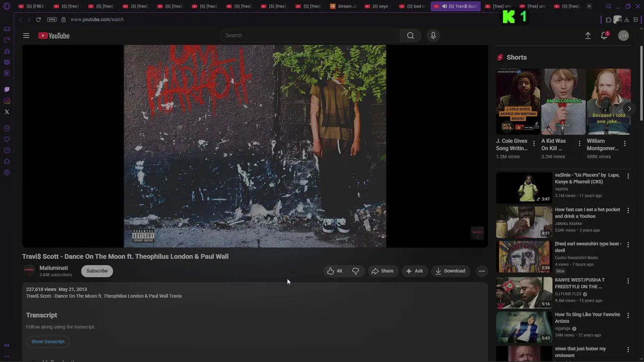Like the video with thumbs up 4K
This screenshot has width=644, height=362.
coord(335,271)
